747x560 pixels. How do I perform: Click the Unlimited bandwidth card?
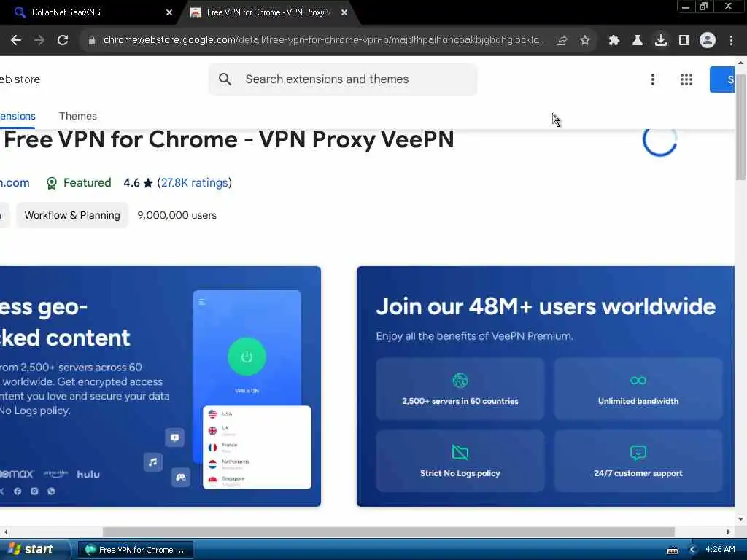638,389
